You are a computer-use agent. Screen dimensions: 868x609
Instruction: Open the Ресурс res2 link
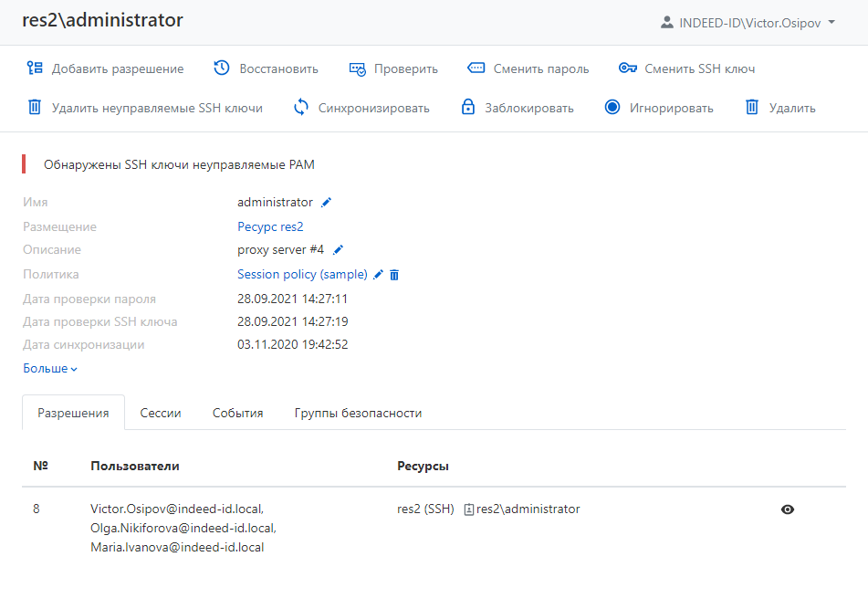pos(270,226)
